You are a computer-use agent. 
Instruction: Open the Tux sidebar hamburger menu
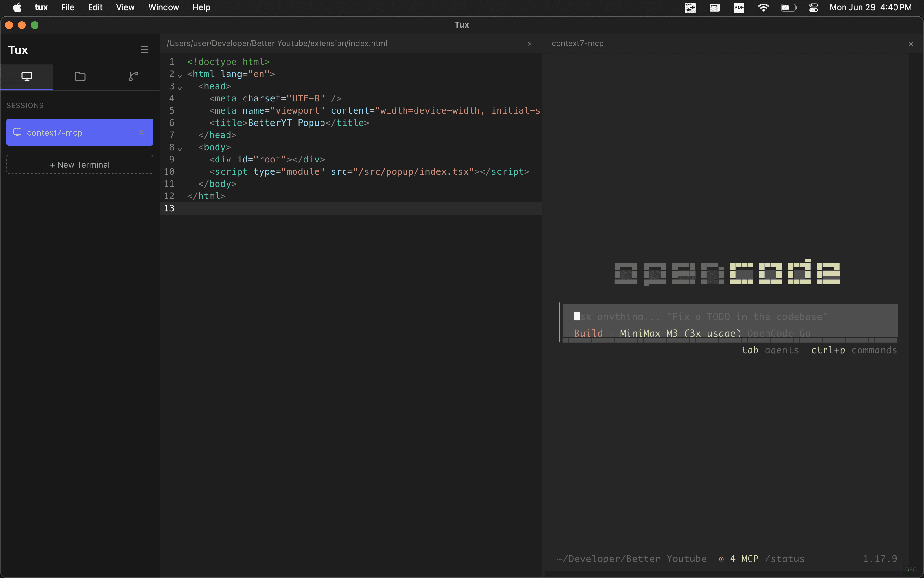pyautogui.click(x=144, y=50)
